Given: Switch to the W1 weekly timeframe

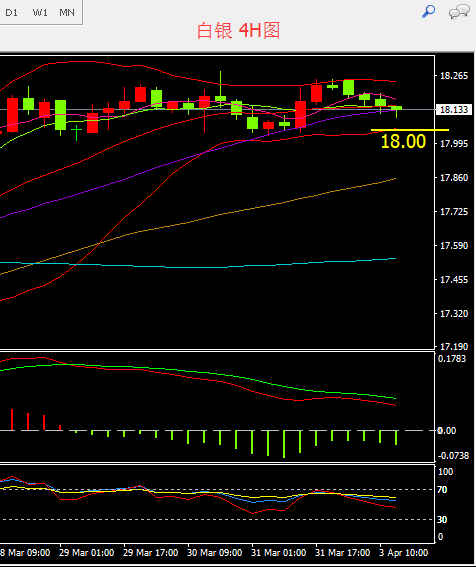Looking at the screenshot, I should click(x=40, y=13).
